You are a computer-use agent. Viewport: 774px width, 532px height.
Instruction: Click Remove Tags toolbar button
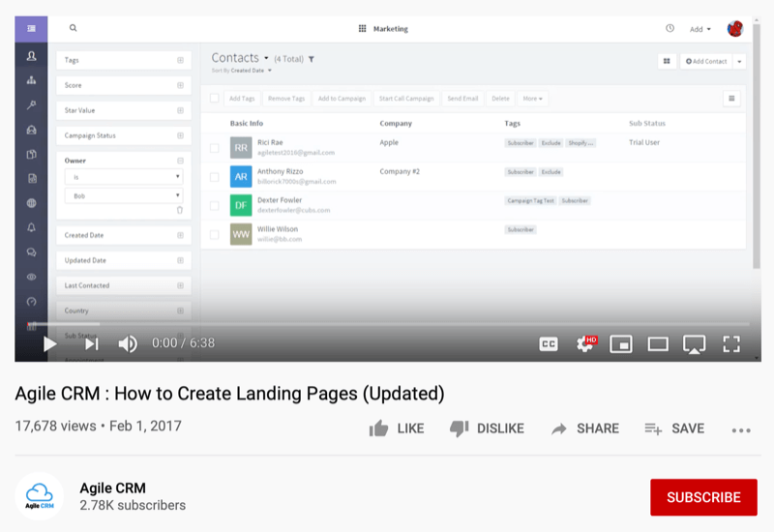click(286, 99)
